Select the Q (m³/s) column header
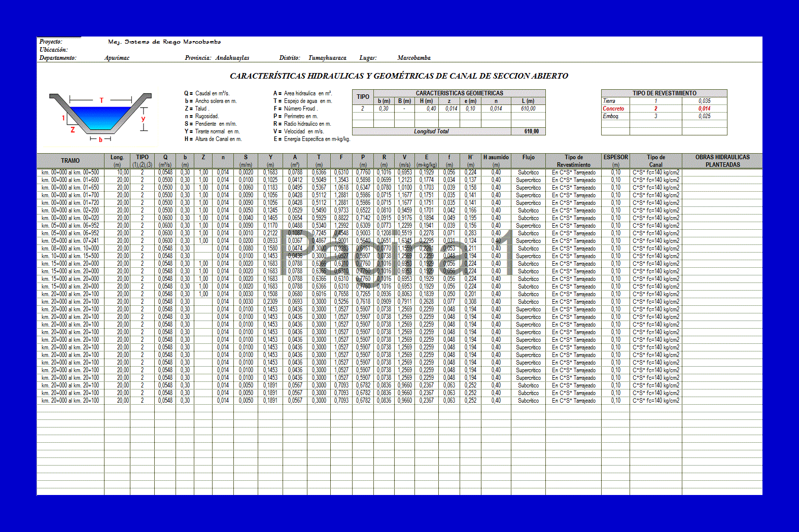This screenshot has width=799, height=532. (x=165, y=161)
